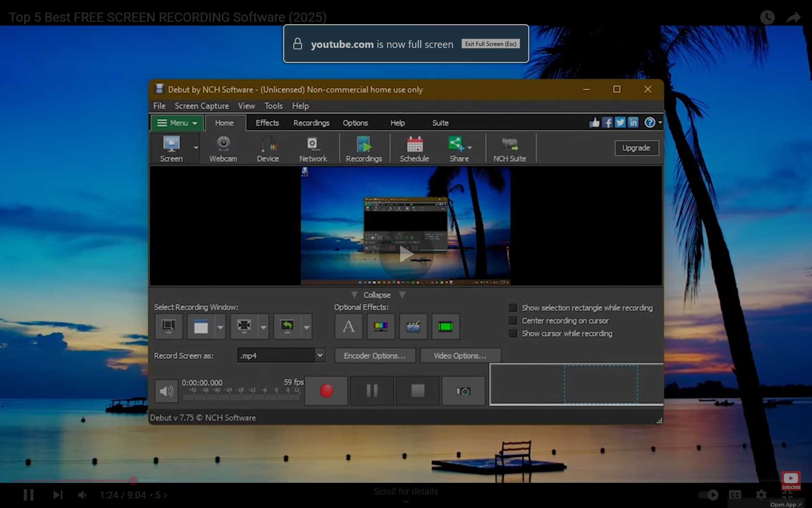Enable Show selection rectangle while recording
The width and height of the screenshot is (812, 508).
pyautogui.click(x=513, y=308)
